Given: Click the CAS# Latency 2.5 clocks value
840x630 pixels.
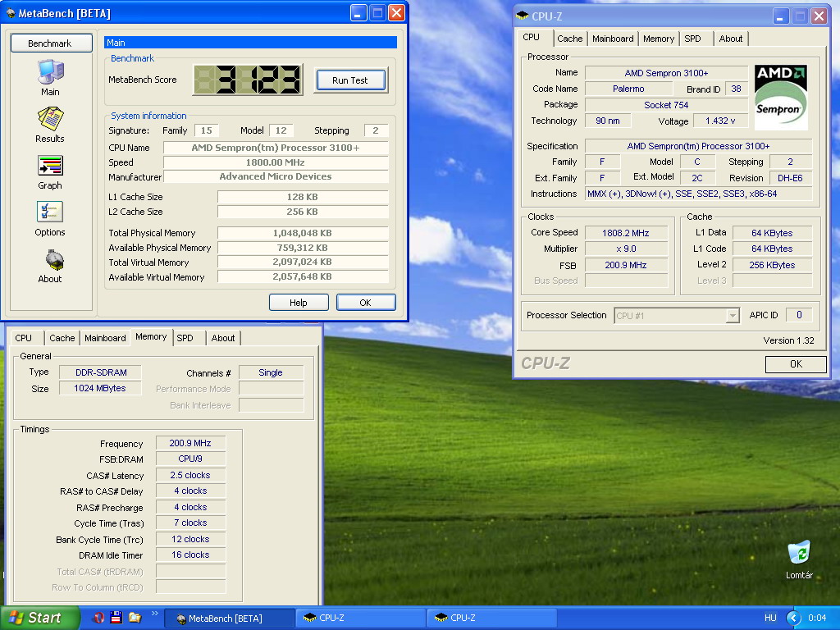Looking at the screenshot, I should tap(190, 475).
